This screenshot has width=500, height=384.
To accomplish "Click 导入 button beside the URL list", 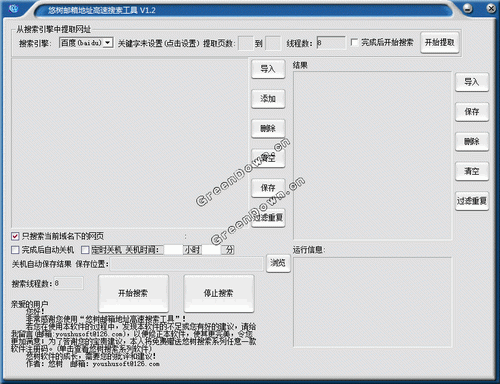I will click(268, 69).
